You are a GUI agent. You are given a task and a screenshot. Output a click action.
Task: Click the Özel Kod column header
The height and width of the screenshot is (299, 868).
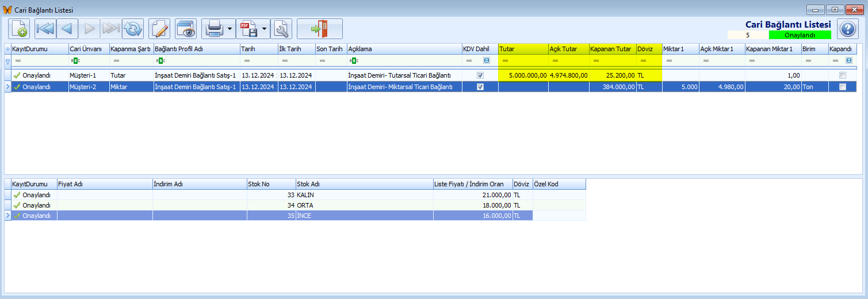pos(559,184)
